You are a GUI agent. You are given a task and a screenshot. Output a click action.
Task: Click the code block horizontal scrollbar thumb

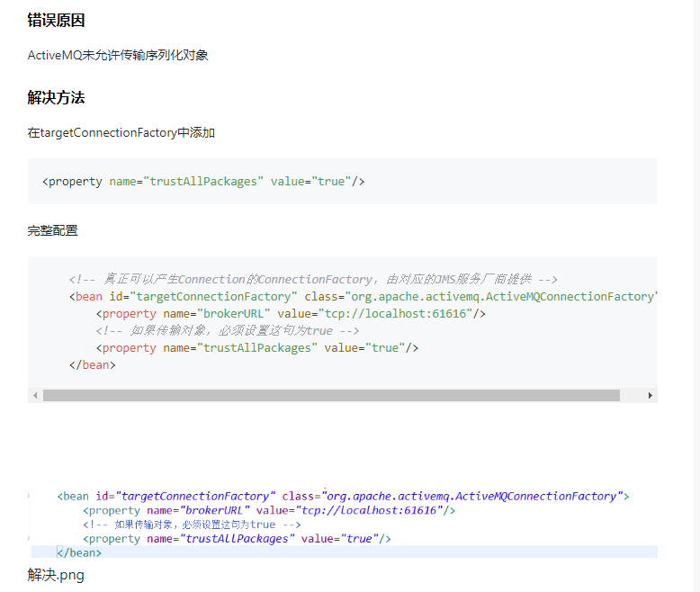[x=331, y=395]
